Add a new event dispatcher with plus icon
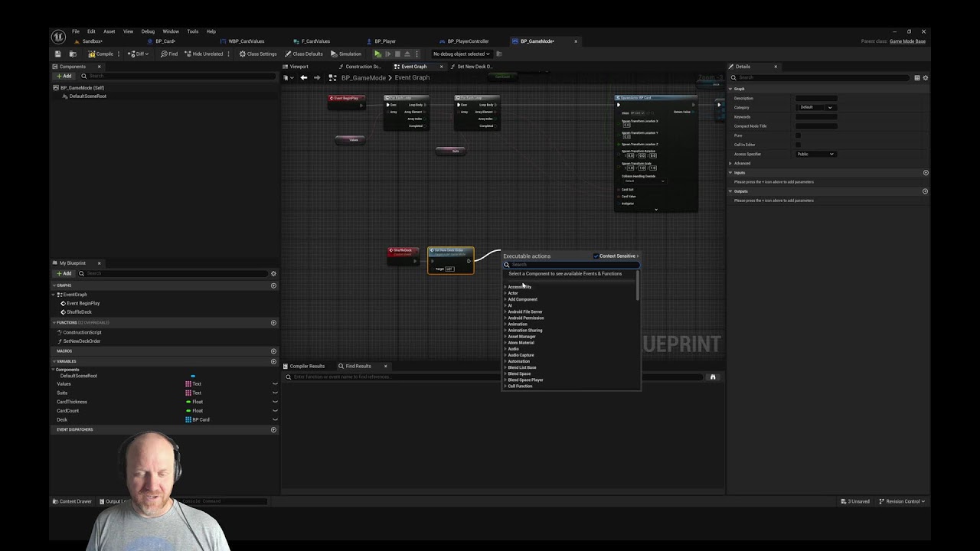This screenshot has width=980, height=551. coord(273,429)
